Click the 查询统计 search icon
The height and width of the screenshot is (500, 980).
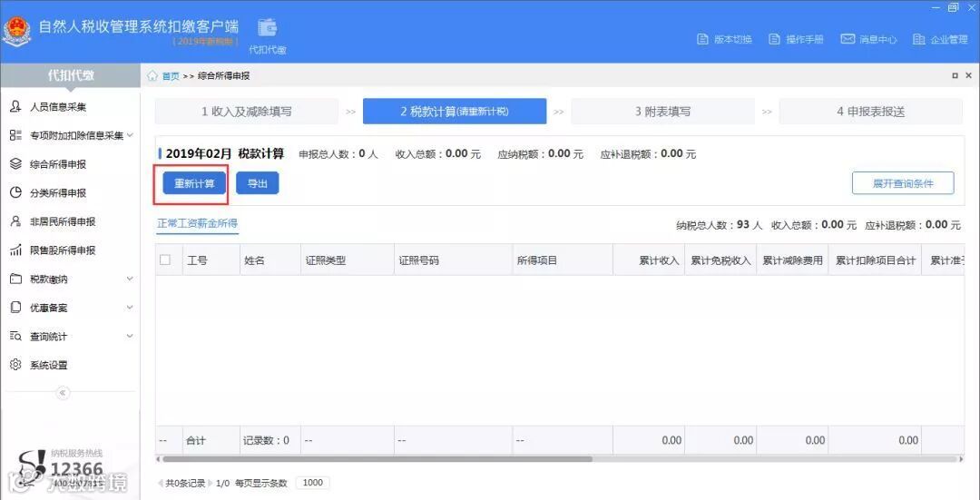pos(16,337)
